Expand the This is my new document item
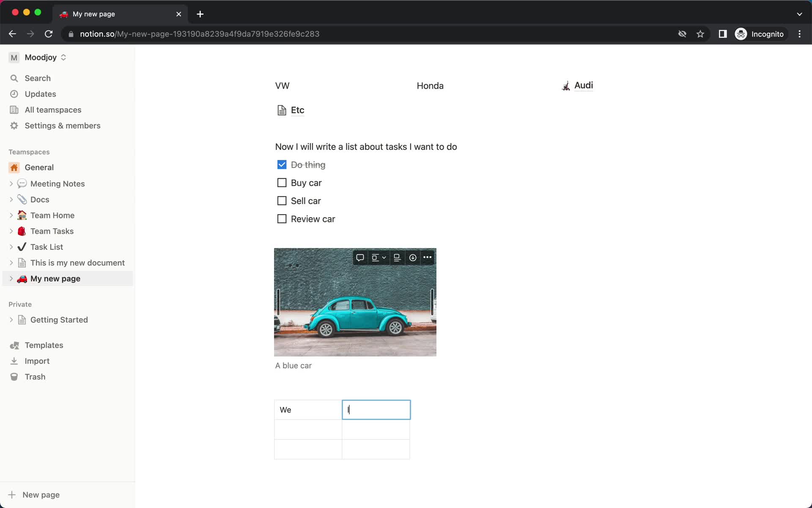The height and width of the screenshot is (508, 812). [x=11, y=263]
